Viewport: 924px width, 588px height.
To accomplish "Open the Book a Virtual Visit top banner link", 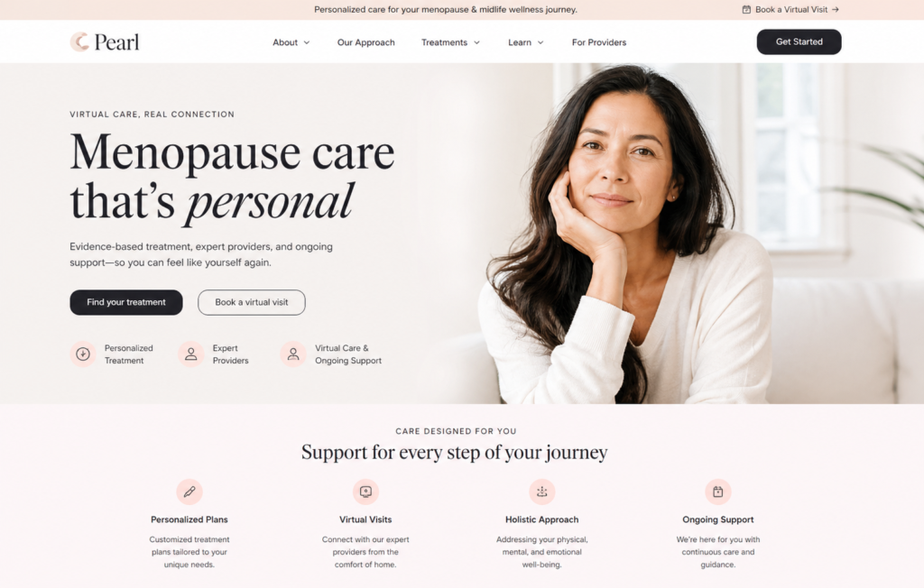I will [x=790, y=9].
